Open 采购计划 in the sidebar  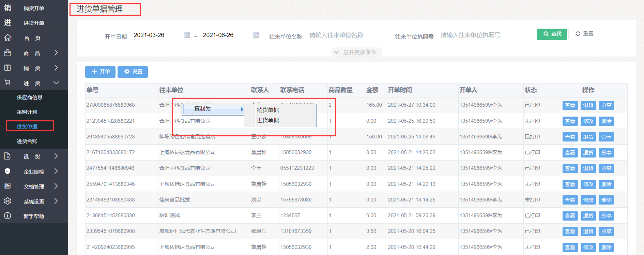(27, 112)
